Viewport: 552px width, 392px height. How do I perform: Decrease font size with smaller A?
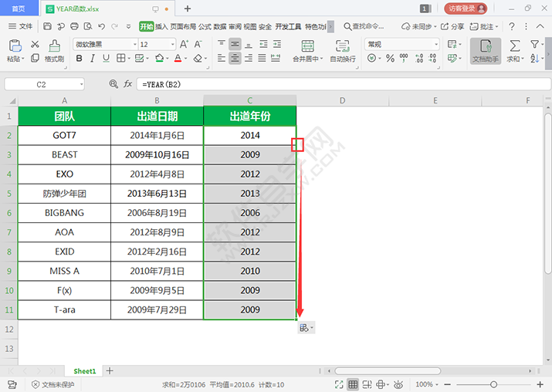point(198,44)
